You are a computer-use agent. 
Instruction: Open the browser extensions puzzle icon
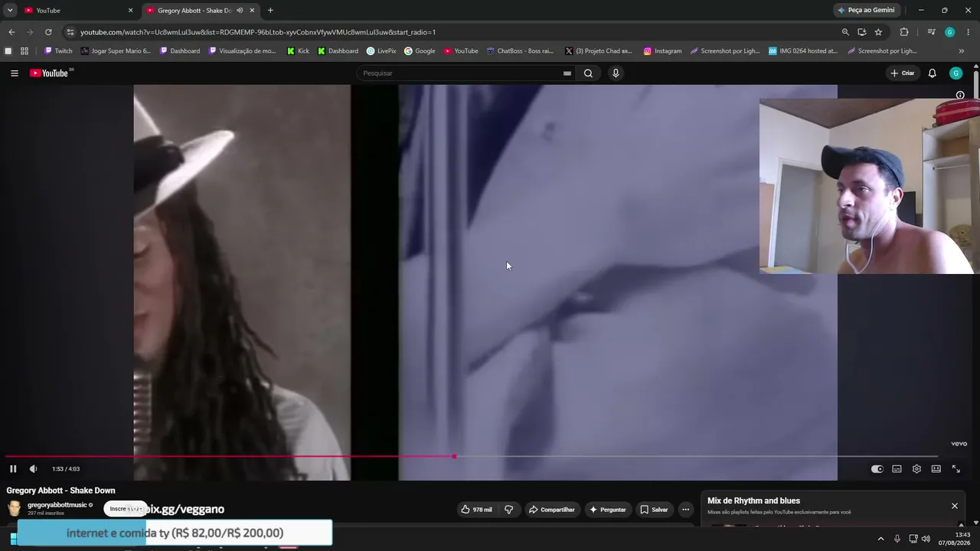[x=904, y=32]
